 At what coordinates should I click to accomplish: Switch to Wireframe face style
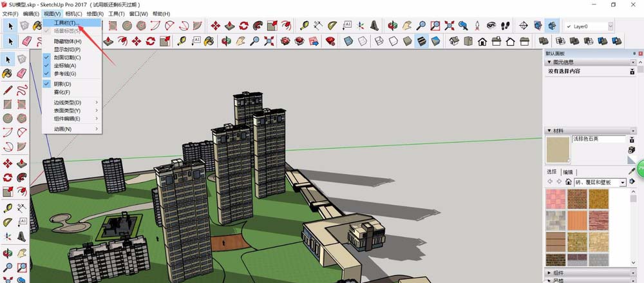click(379, 41)
